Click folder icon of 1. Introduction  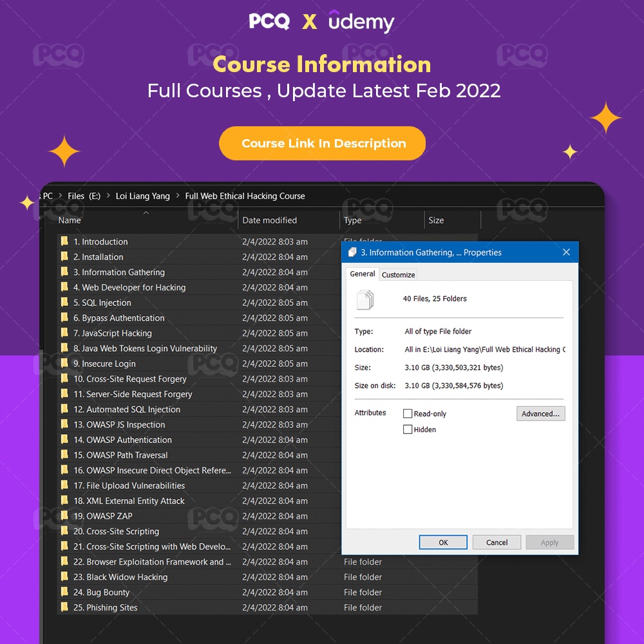click(x=64, y=241)
